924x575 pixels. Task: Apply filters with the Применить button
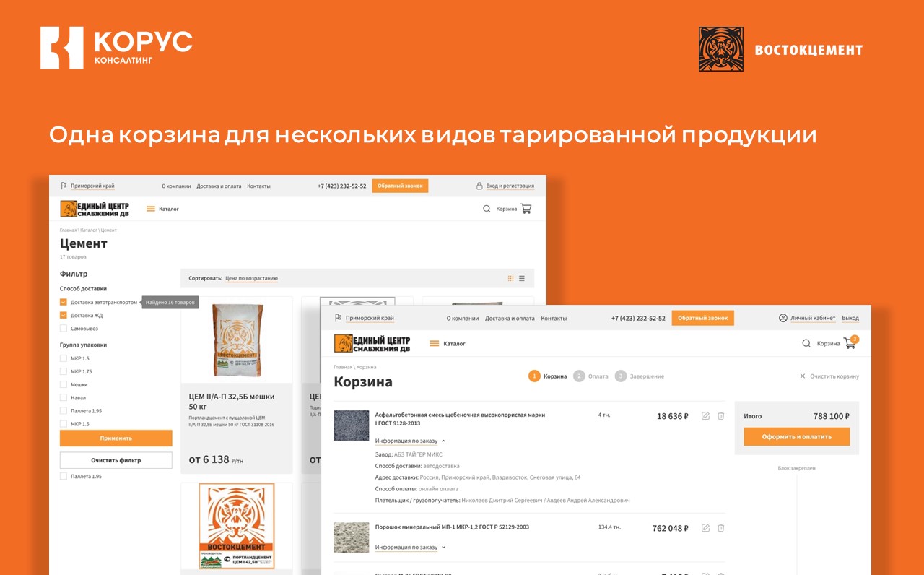(116, 438)
